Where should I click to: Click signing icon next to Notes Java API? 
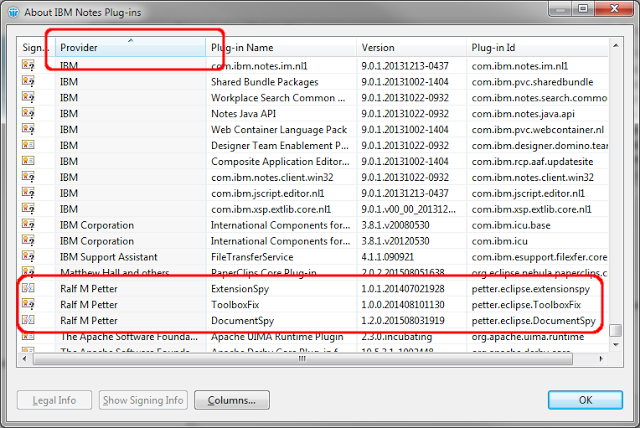point(29,114)
